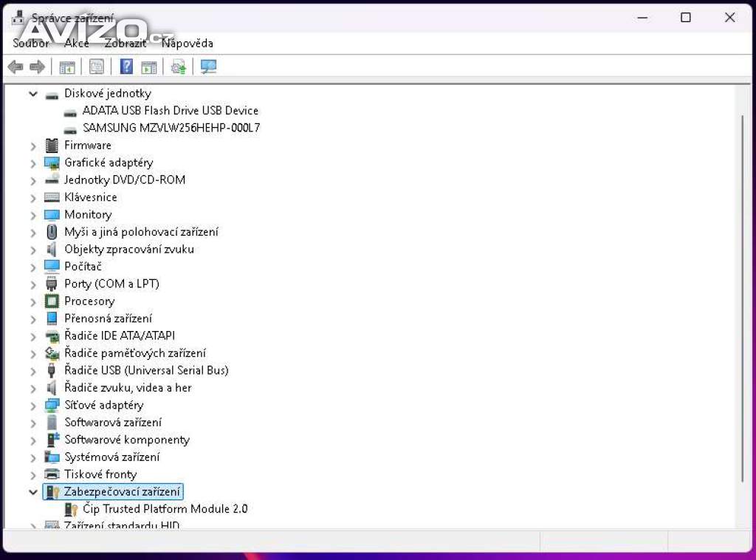The height and width of the screenshot is (560, 756).
Task: Click the blue Help question mark icon
Action: [x=126, y=66]
